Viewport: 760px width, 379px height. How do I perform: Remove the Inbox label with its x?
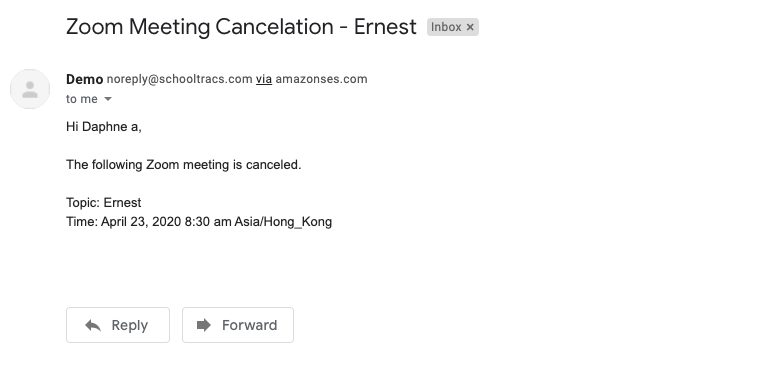coord(470,27)
